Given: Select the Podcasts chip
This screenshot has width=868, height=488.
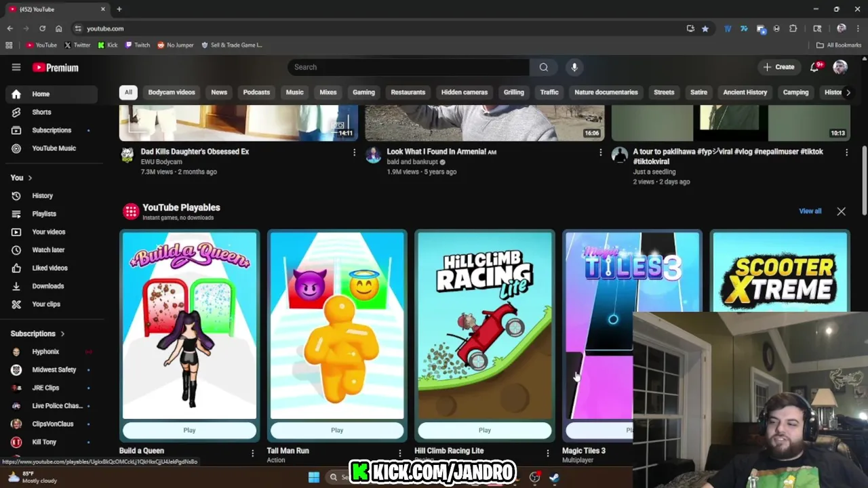Looking at the screenshot, I should tap(256, 92).
